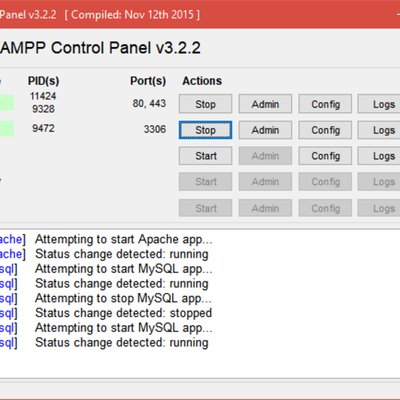Click the port value 3306
This screenshot has width=400, height=400.
coord(155,129)
